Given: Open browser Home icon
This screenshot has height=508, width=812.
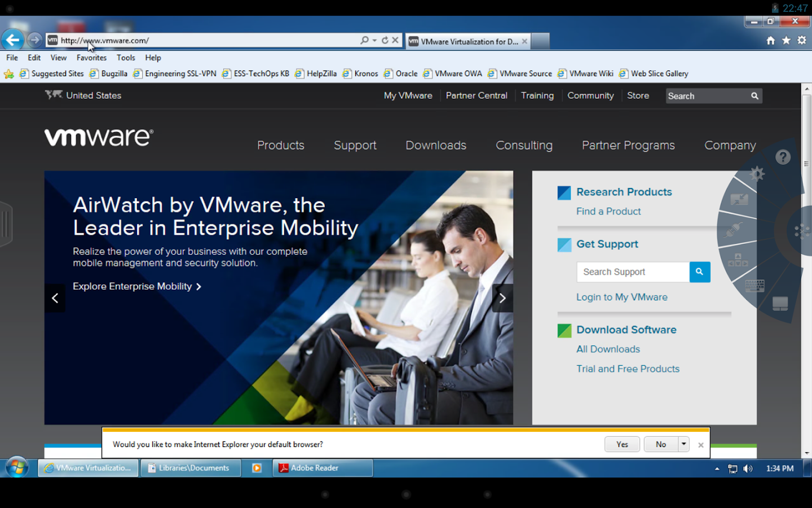Looking at the screenshot, I should pyautogui.click(x=771, y=41).
